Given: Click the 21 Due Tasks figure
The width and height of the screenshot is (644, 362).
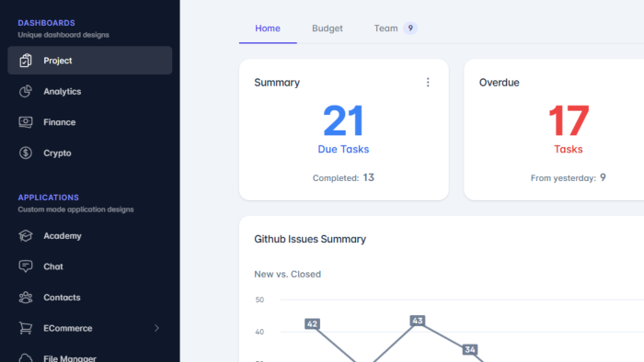Looking at the screenshot, I should coord(343,121).
